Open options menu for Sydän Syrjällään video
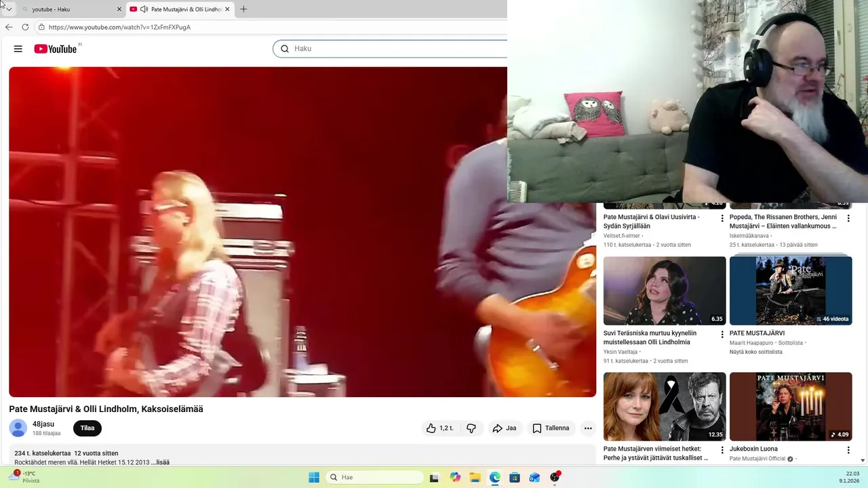This screenshot has height=488, width=868. pyautogui.click(x=722, y=218)
